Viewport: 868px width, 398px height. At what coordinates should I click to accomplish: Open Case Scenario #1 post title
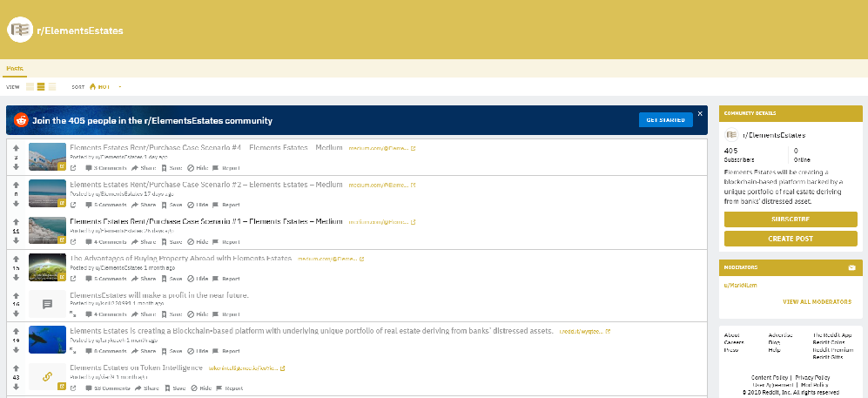click(x=206, y=221)
